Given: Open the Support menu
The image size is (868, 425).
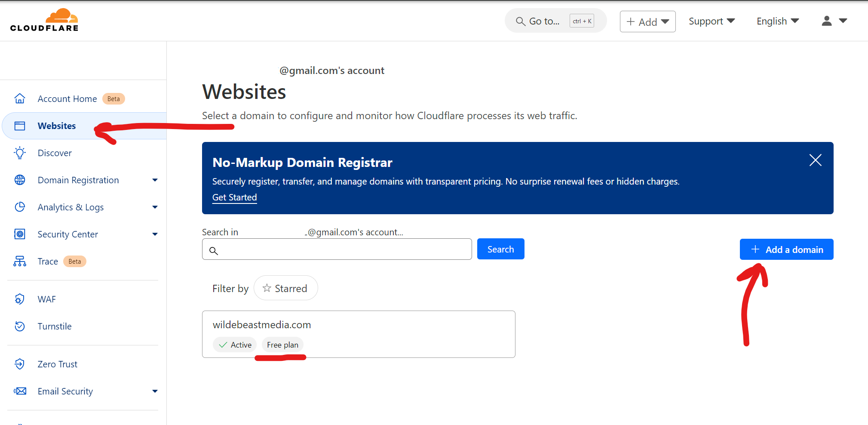Looking at the screenshot, I should point(711,21).
